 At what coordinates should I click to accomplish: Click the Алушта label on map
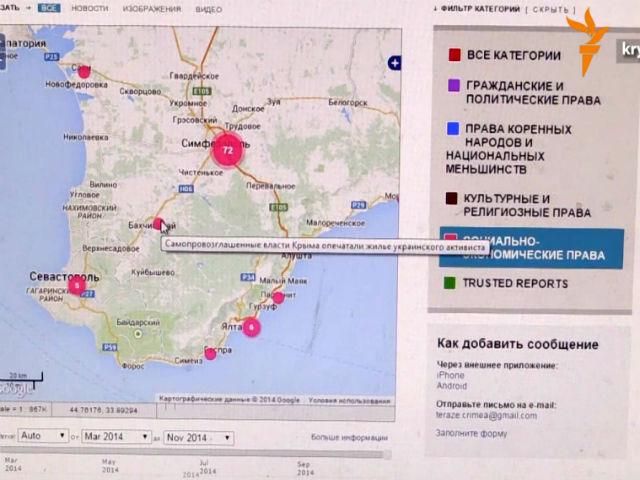(x=296, y=256)
